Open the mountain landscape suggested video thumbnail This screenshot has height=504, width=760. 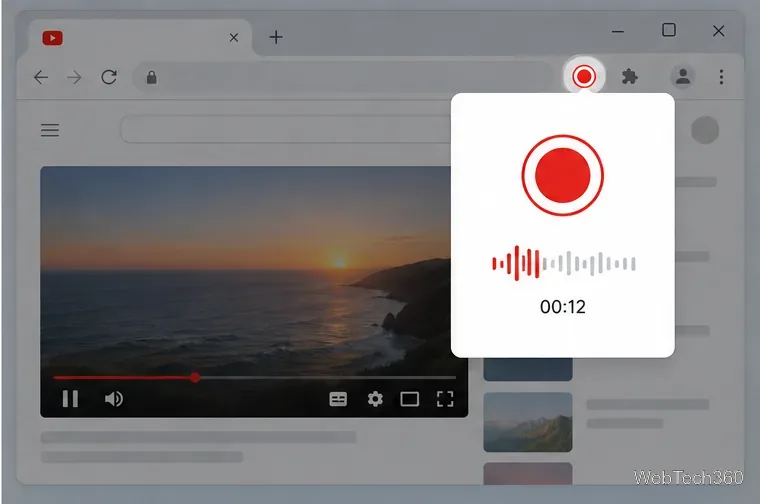click(528, 422)
